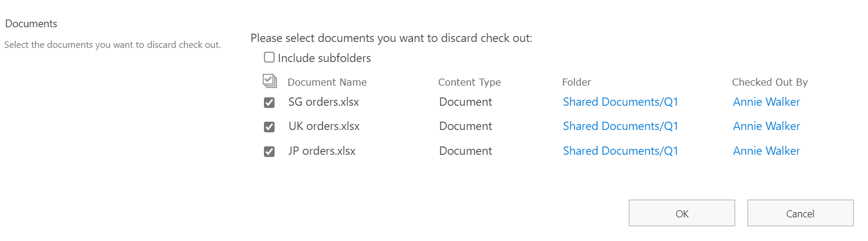Click the Folder column header
This screenshot has height=241, width=868.
click(x=576, y=83)
